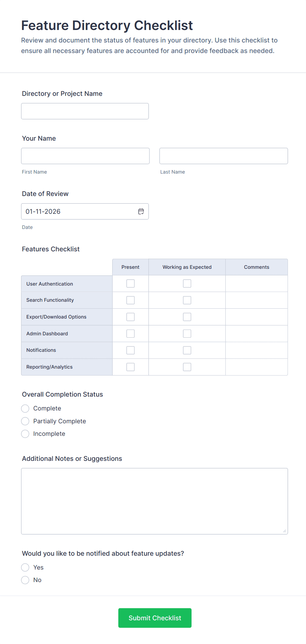Choose the Incomplete status option
The height and width of the screenshot is (644, 306).
click(x=25, y=434)
